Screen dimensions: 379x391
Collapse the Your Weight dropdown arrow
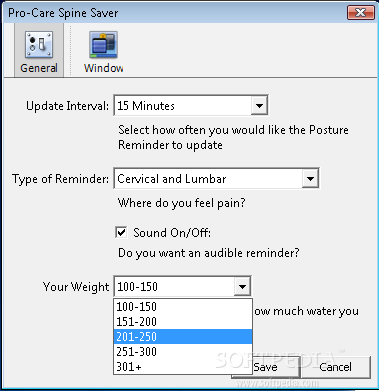coord(242,287)
